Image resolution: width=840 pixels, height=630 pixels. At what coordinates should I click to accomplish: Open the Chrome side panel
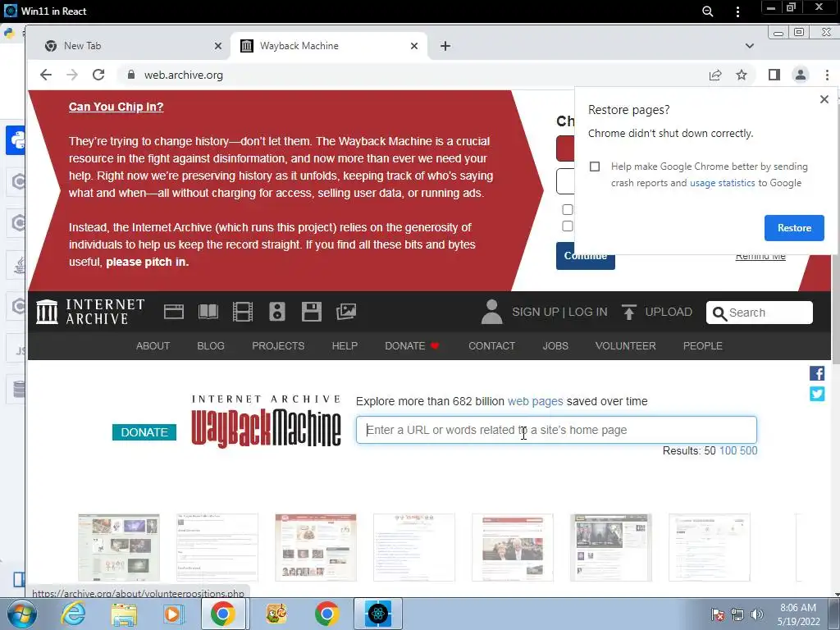[x=774, y=75]
